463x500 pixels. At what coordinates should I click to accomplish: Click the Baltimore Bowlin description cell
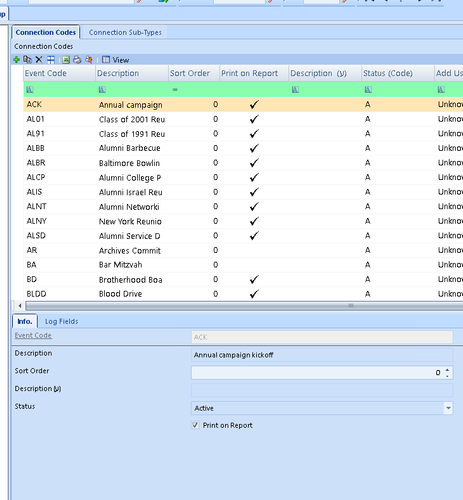click(x=132, y=163)
